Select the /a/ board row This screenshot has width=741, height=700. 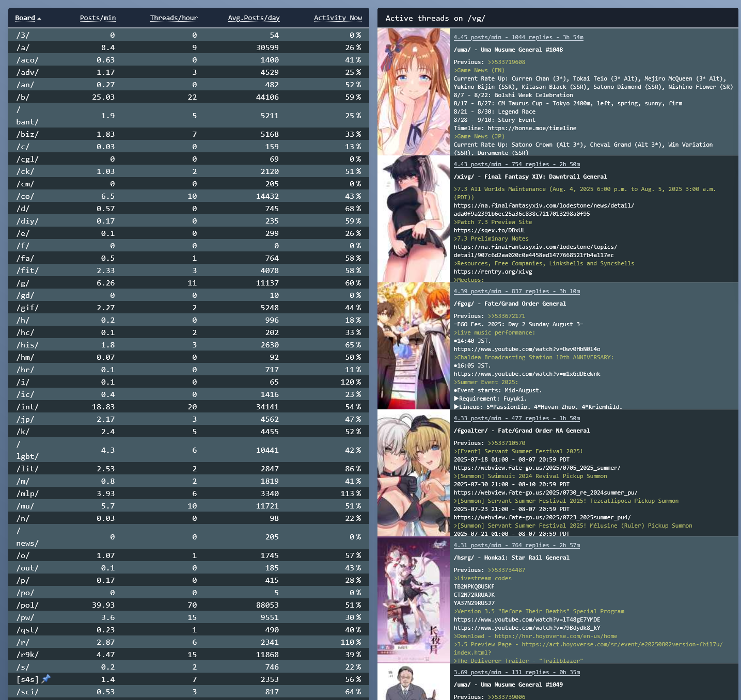coord(188,47)
